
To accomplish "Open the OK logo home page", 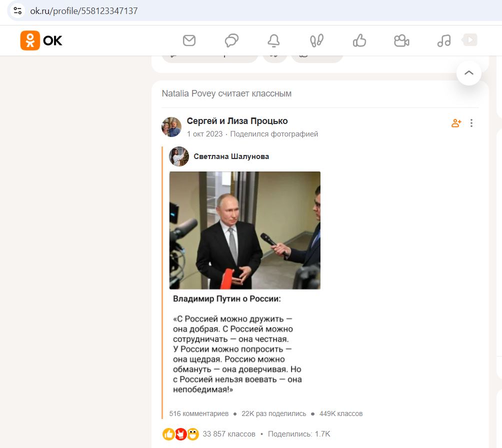I will (x=41, y=40).
